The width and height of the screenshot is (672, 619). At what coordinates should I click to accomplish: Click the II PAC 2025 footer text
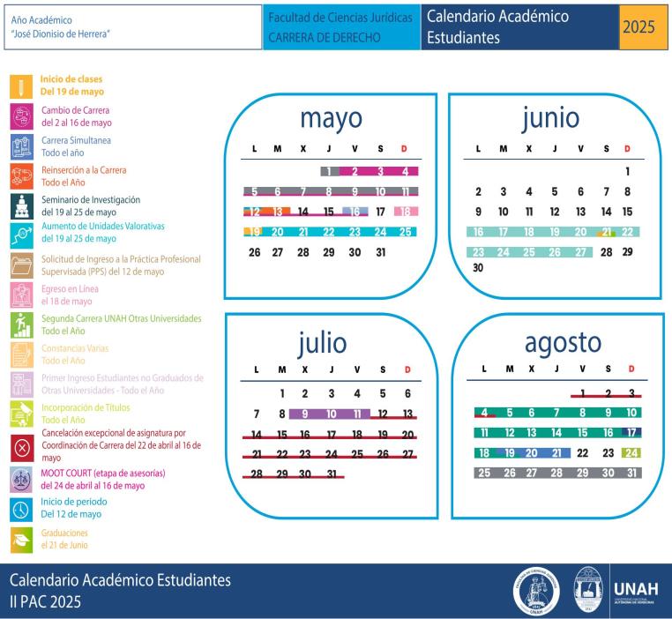(45, 602)
